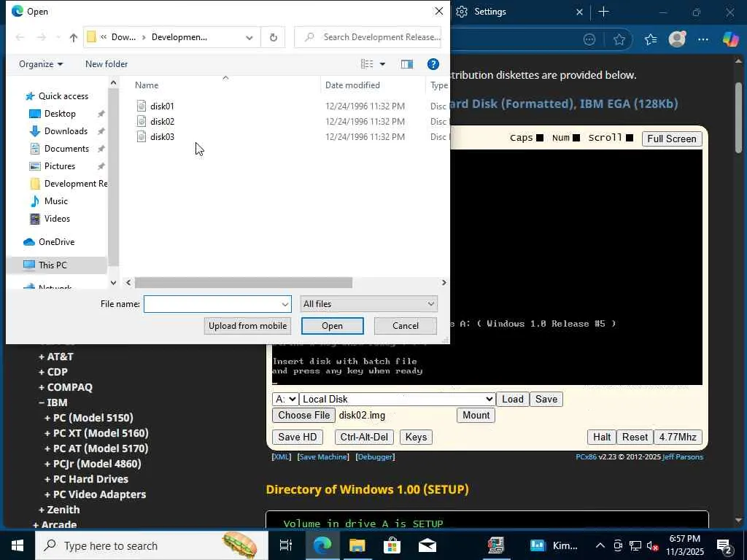Screen dimensions: 747x560
Task: Click the Mount button
Action: pyautogui.click(x=476, y=415)
